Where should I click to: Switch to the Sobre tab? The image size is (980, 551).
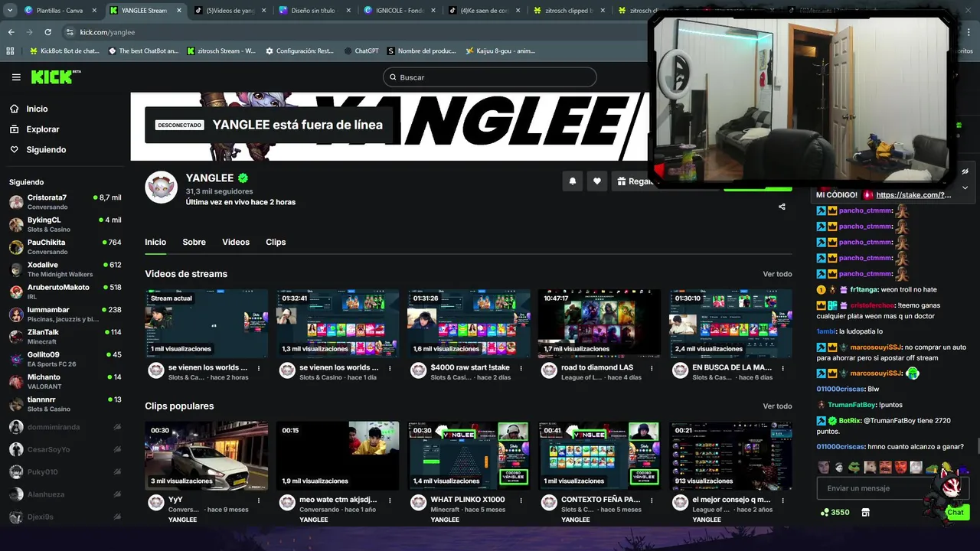click(x=194, y=242)
